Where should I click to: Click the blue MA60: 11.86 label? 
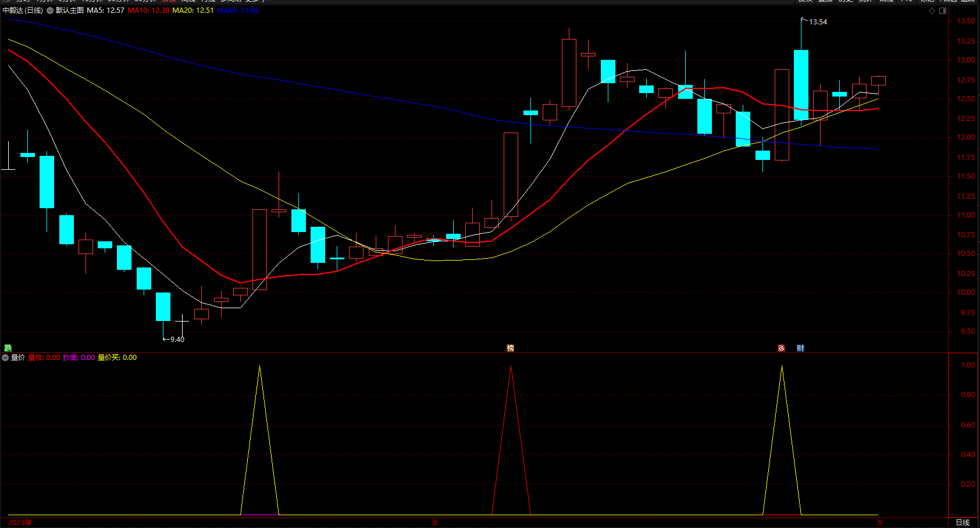(238, 10)
